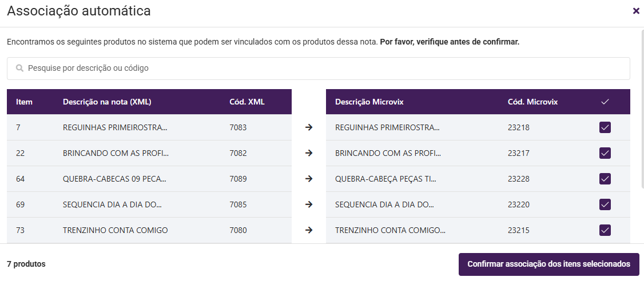Deselect the SEQUENCIA DIA A DIA checkbox

click(605, 204)
